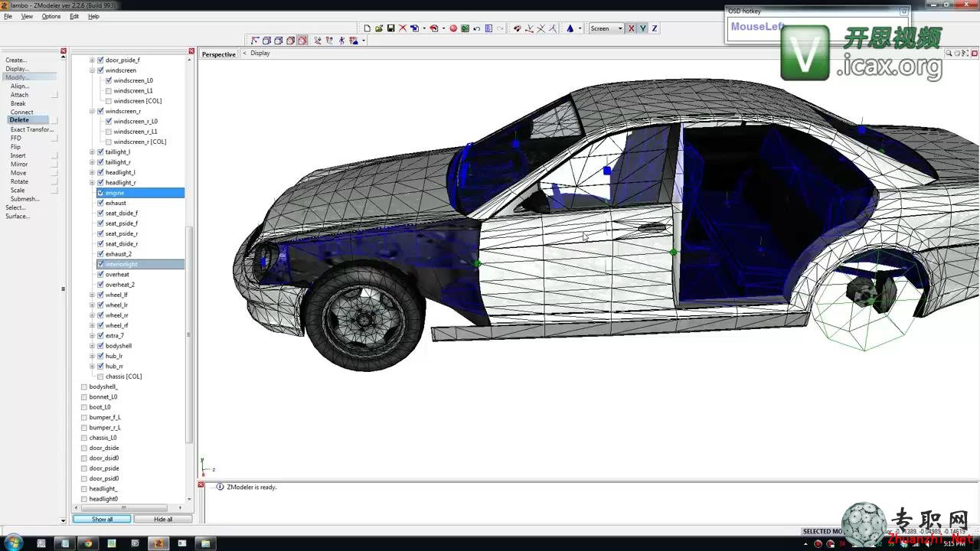
Task: Expand the wheel_lf tree node
Action: coord(92,295)
